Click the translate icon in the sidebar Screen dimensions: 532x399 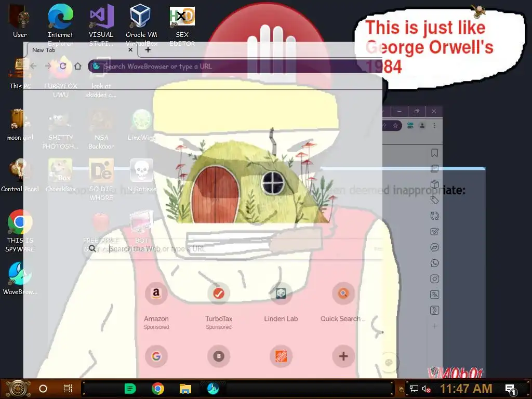tap(435, 295)
